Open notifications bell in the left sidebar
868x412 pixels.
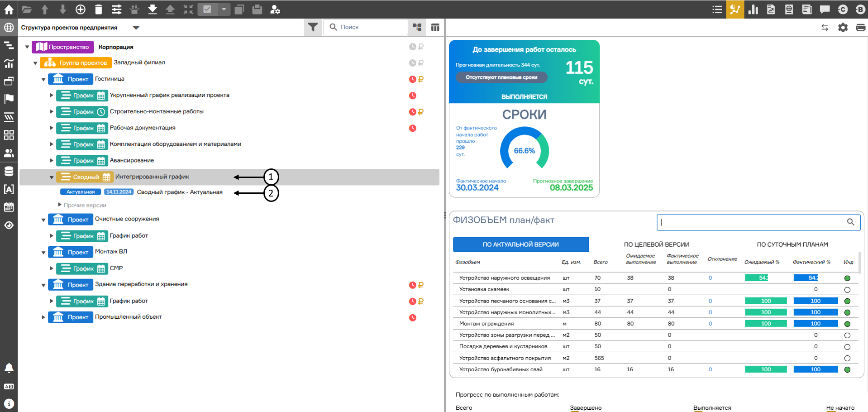pyautogui.click(x=9, y=368)
